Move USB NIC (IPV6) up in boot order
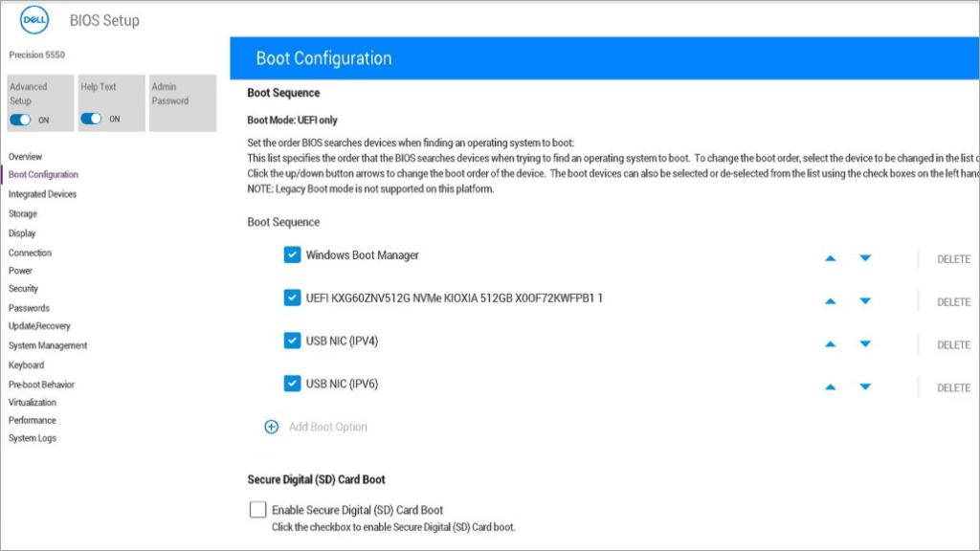The height and width of the screenshot is (551, 980). pyautogui.click(x=831, y=387)
